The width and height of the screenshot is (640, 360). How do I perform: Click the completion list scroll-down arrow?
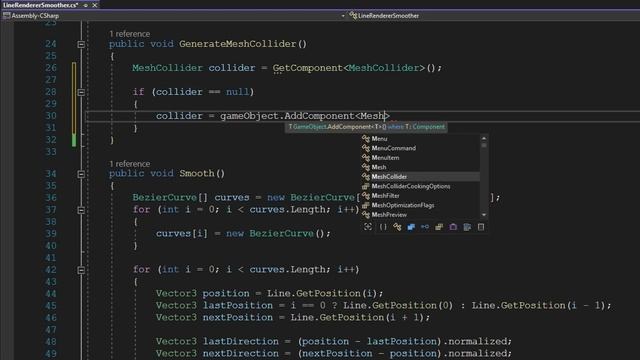pyautogui.click(x=484, y=215)
